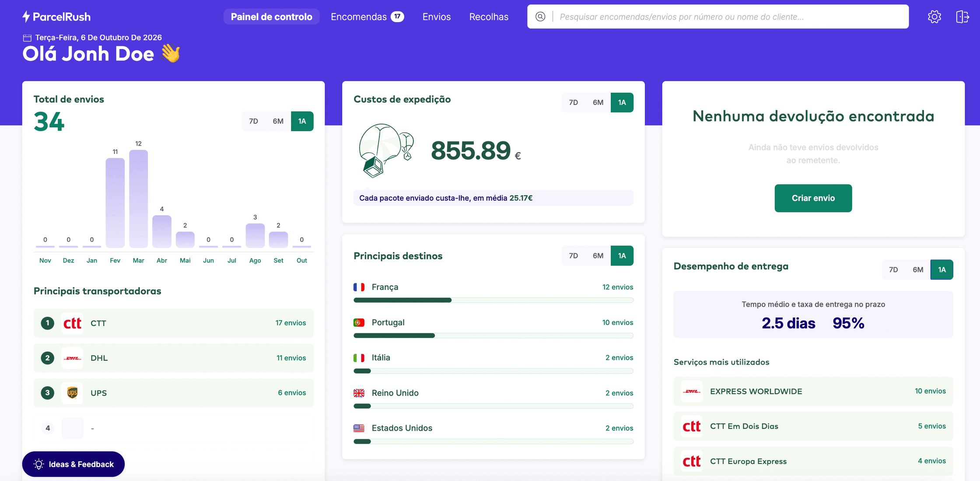Click the Criar envio button
The image size is (980, 481).
pos(813,198)
